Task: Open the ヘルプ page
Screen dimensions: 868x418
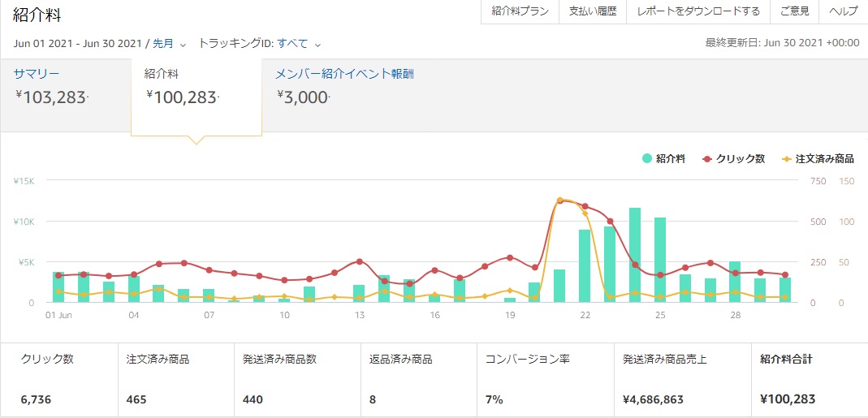Action: 844,11
